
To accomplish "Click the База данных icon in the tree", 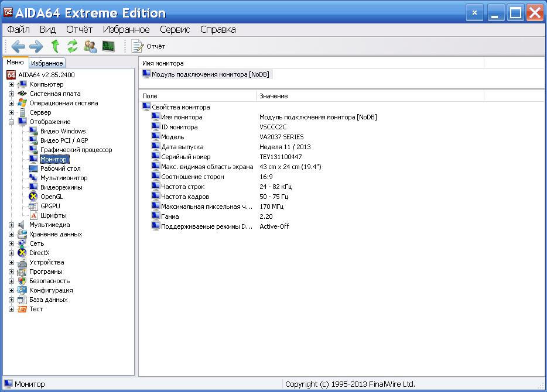I will tap(22, 300).
